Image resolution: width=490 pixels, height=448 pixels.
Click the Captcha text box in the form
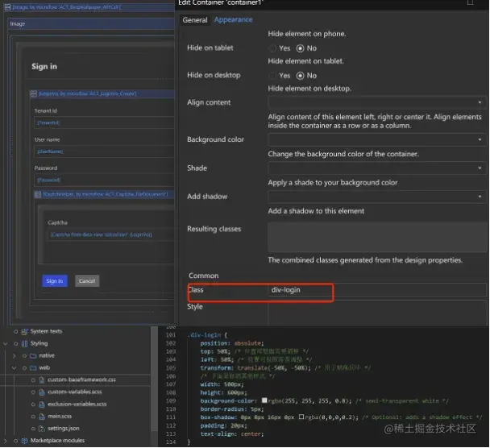111,234
